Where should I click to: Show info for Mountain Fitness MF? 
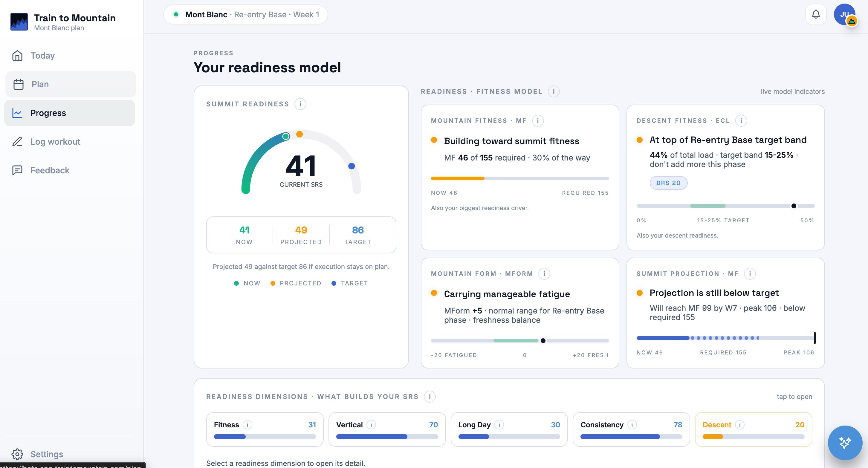pos(538,121)
